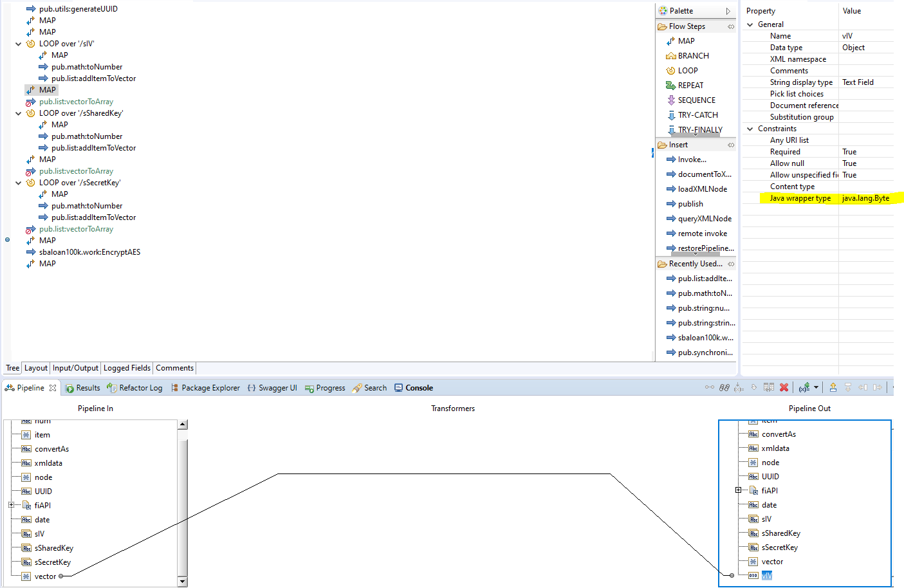Click the red X delete icon in Pipeline toolbar
904x588 pixels.
point(784,387)
